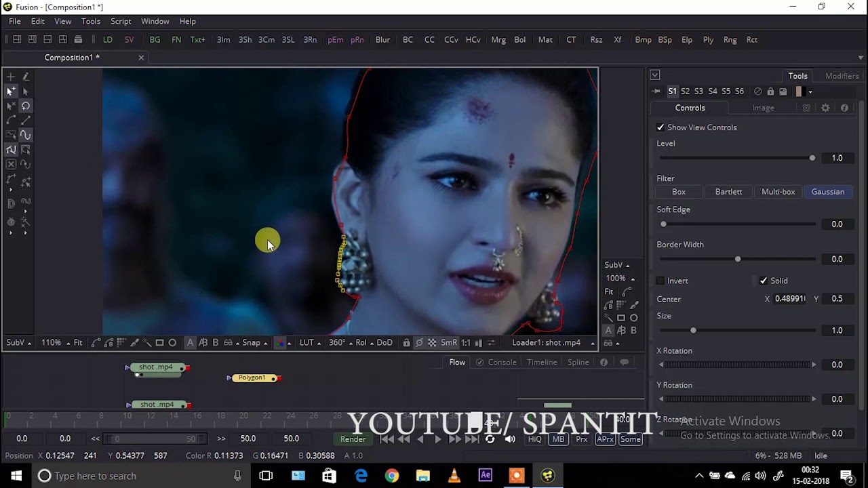Screen dimensions: 868x488
Task: Click the save-settings disk icon beside S6
Action: 783,91
